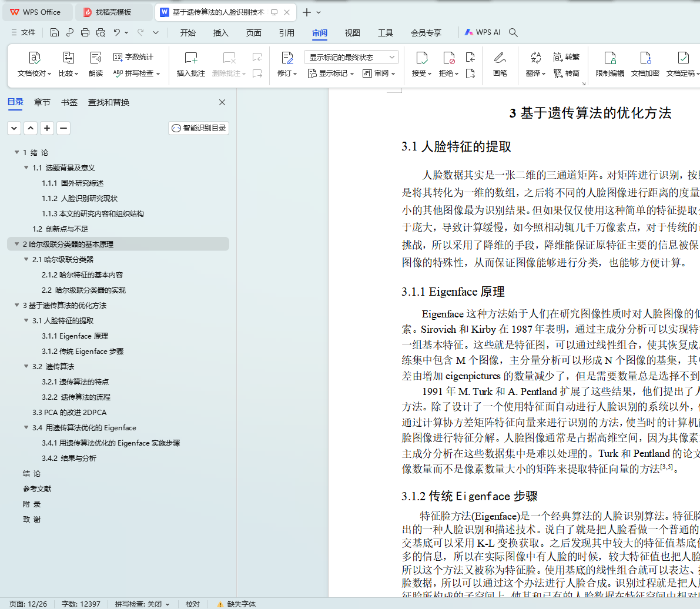Screen dimensions: 700x609
Task: Click the WPS Office home tab
Action: click(38, 12)
